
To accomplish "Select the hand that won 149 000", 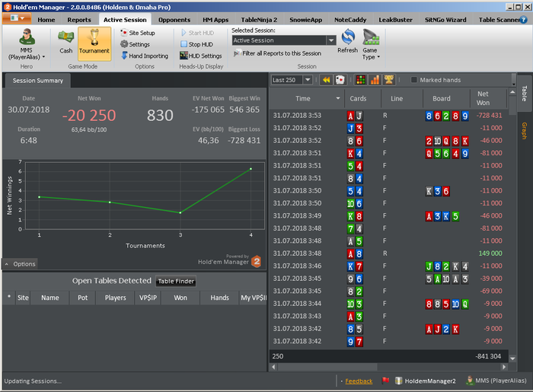I will pos(388,253).
